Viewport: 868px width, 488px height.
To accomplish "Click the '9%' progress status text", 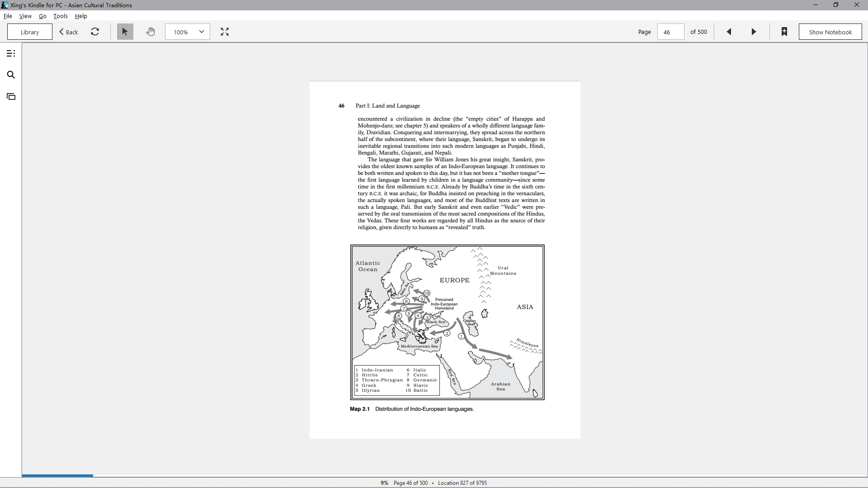I will pyautogui.click(x=384, y=483).
